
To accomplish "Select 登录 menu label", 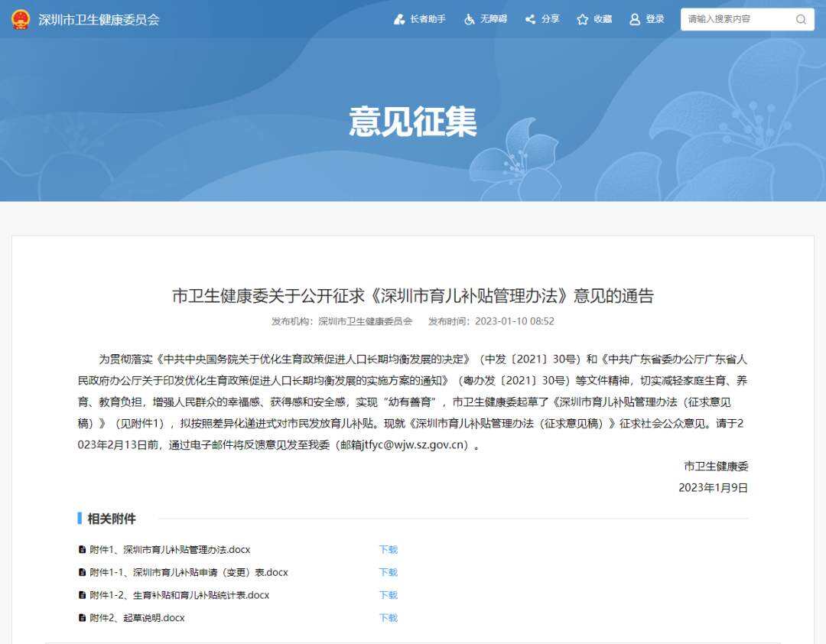I will [655, 19].
